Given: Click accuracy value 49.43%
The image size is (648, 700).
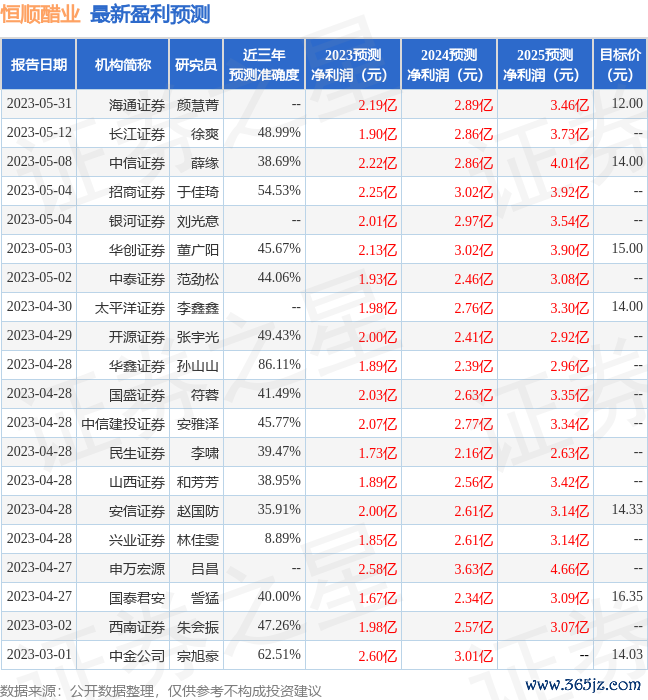Looking at the screenshot, I should tap(279, 336).
